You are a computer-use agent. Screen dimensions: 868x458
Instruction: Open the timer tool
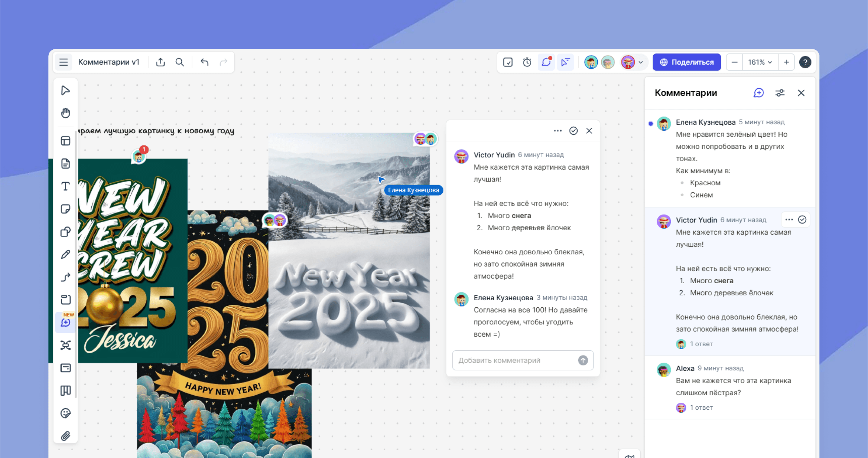[527, 62]
